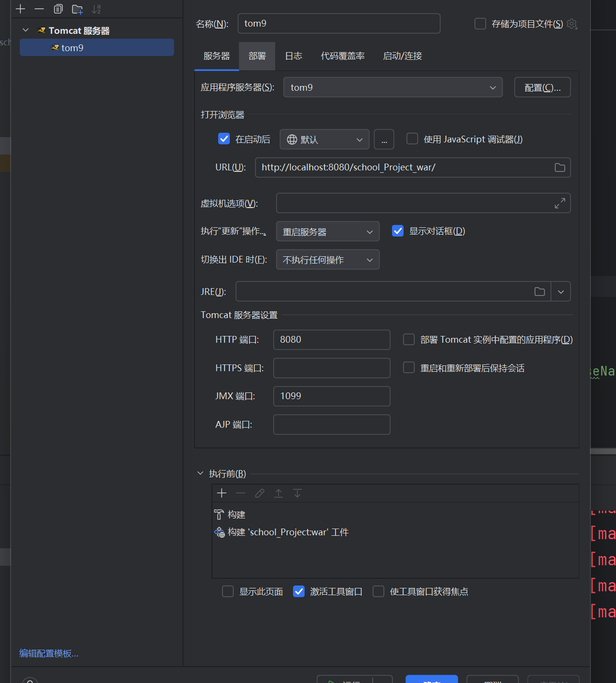
Task: Select 构建 'school_Project:war' 工件 row
Action: (x=395, y=532)
